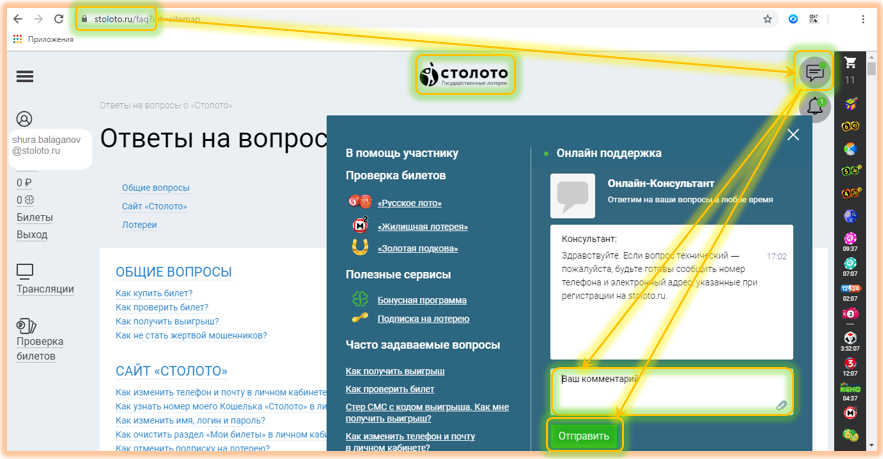Open the Как купить билет? question
This screenshot has height=459, width=883.
pyautogui.click(x=154, y=293)
